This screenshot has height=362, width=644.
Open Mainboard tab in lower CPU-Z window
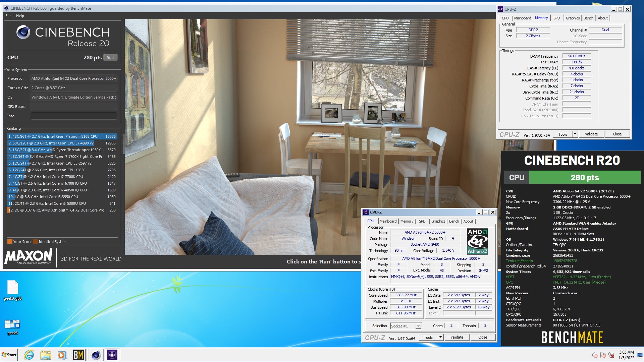[x=388, y=221]
